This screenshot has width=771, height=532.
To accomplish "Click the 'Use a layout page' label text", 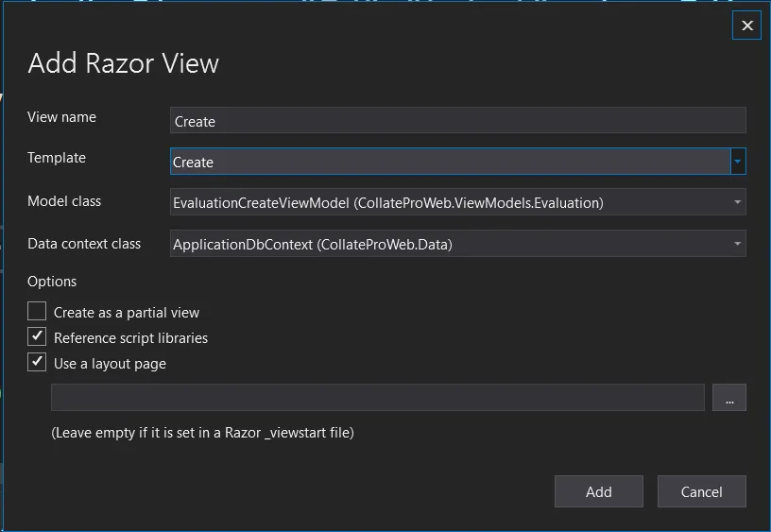I will tap(110, 364).
